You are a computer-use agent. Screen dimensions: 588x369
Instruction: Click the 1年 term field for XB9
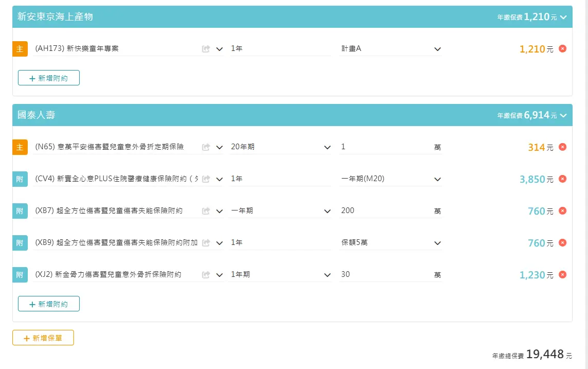280,243
